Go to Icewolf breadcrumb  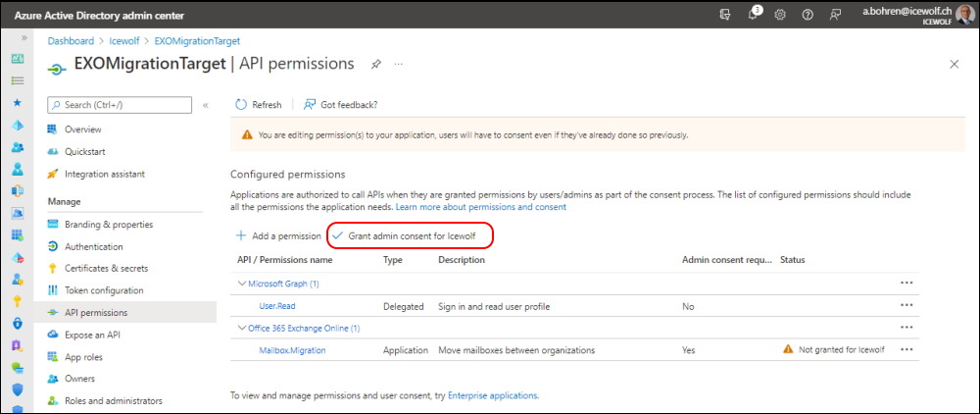pyautogui.click(x=123, y=40)
